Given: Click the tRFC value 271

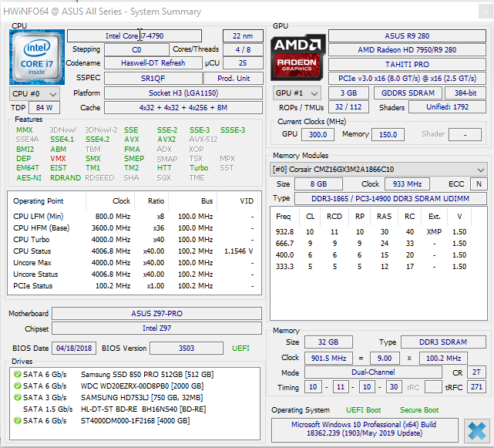Looking at the screenshot, I should tap(476, 387).
